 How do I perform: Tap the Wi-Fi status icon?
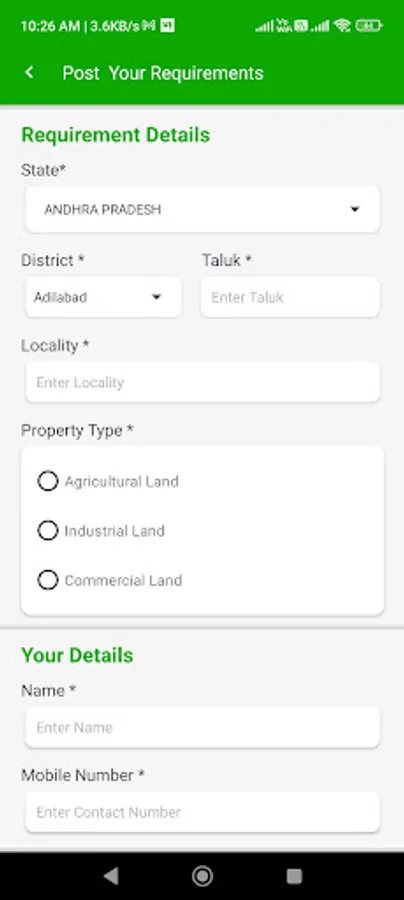[x=343, y=26]
